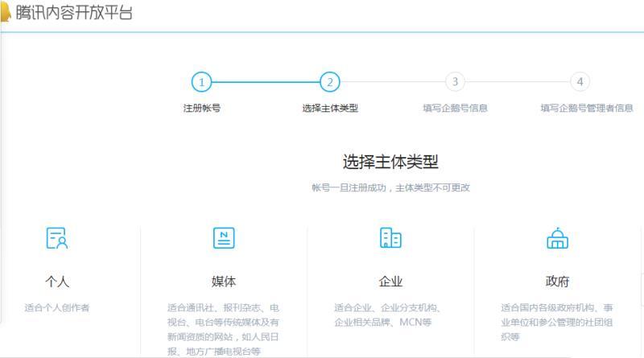This screenshot has height=358, width=644.
Task: Click the 填写企鹅号信息 step label
Action: click(x=455, y=108)
